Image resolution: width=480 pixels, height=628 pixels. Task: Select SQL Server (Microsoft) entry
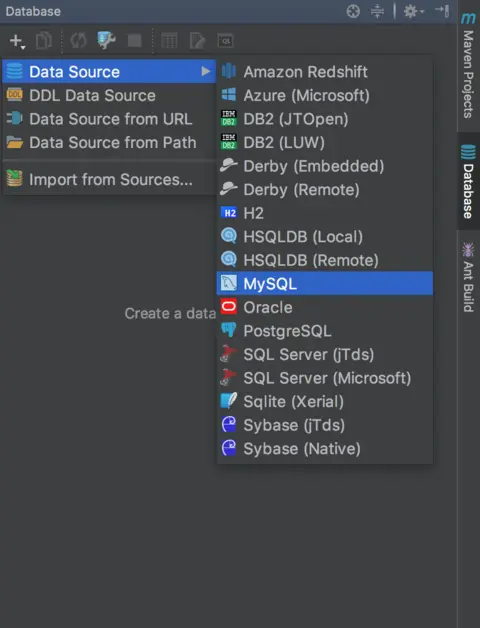tap(325, 378)
